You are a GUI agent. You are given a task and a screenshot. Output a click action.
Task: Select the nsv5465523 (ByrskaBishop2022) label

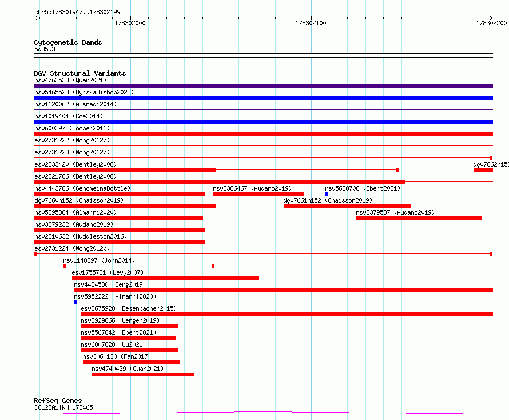(x=84, y=92)
